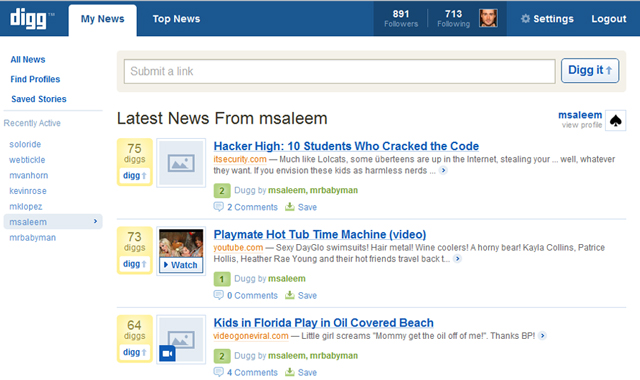This screenshot has width=640, height=380.
Task: Open Hacker High: 10 Students headline
Action: pyautogui.click(x=346, y=146)
